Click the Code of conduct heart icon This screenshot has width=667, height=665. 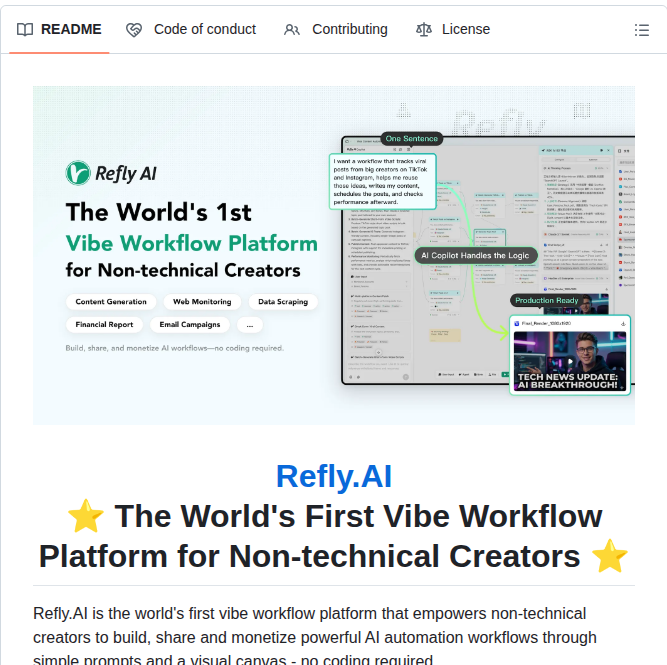click(x=134, y=30)
